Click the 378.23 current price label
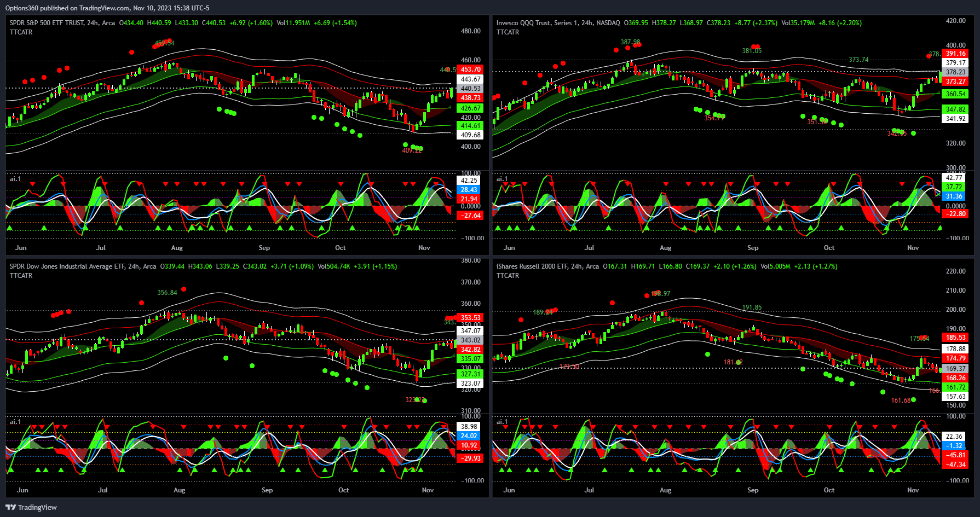The height and width of the screenshot is (517, 980). [x=956, y=72]
